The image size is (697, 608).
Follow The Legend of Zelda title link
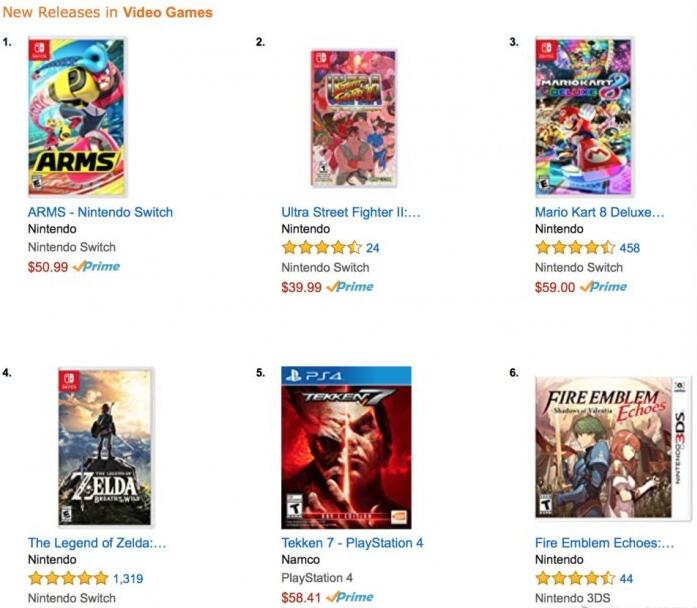click(x=97, y=543)
